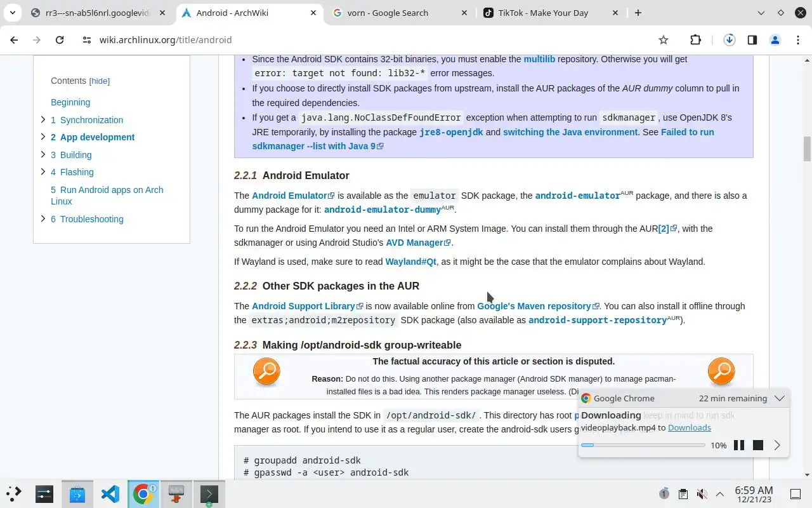Expand the App development contents section
The width and height of the screenshot is (812, 508).
click(x=43, y=137)
